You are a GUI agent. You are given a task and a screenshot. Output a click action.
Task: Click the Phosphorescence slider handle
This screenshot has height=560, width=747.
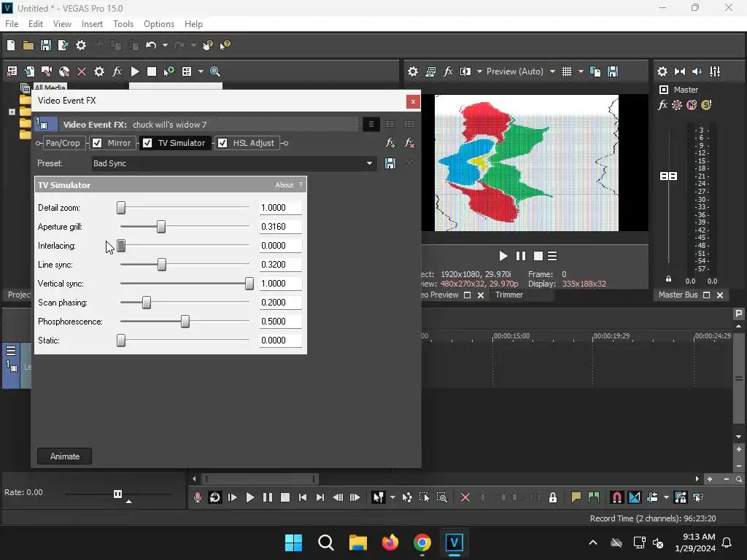(185, 322)
